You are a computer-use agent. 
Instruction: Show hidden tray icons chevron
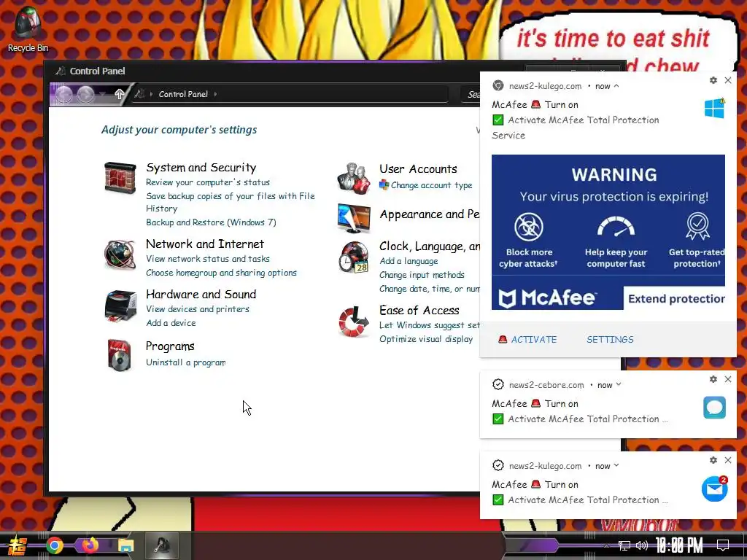[606, 545]
